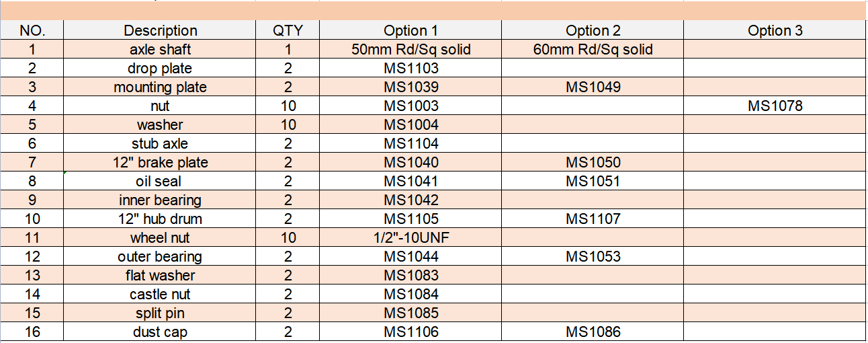Screen dimensions: 868x343
Task: Select the "mounting plate" cell
Action: (161, 87)
